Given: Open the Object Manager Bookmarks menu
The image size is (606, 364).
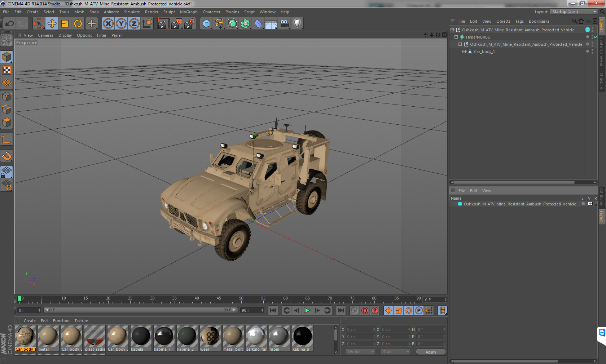Looking at the screenshot, I should (x=539, y=21).
